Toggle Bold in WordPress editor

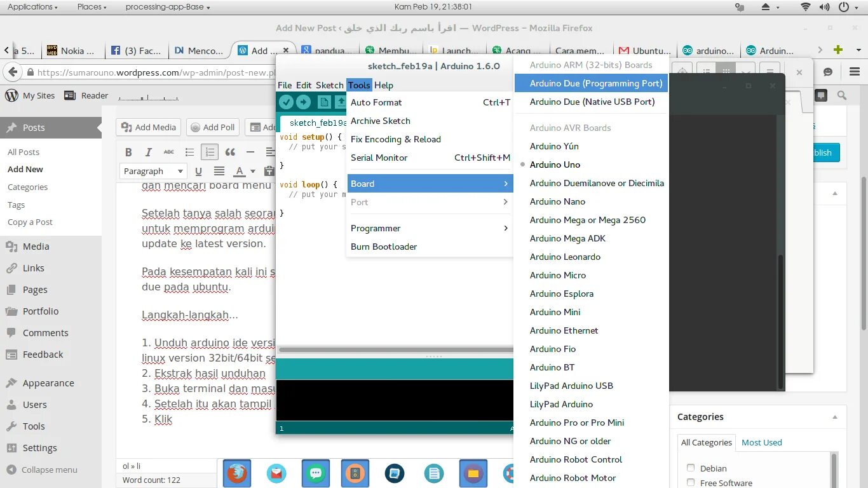(x=128, y=152)
